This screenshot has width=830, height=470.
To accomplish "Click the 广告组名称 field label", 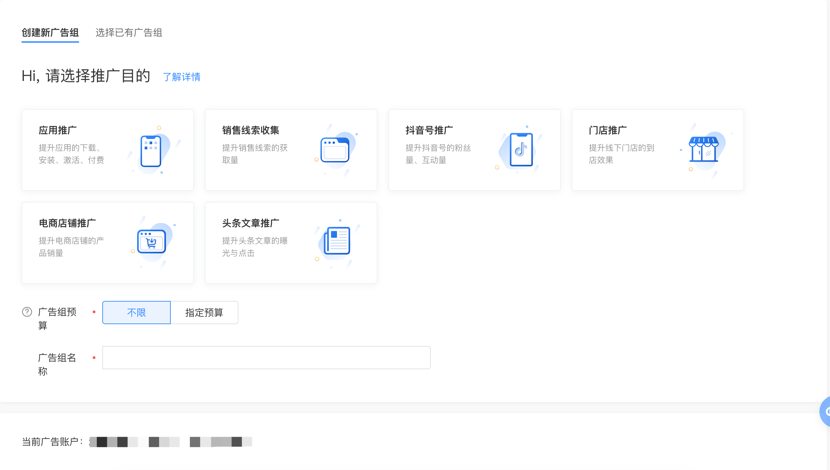I will point(57,365).
